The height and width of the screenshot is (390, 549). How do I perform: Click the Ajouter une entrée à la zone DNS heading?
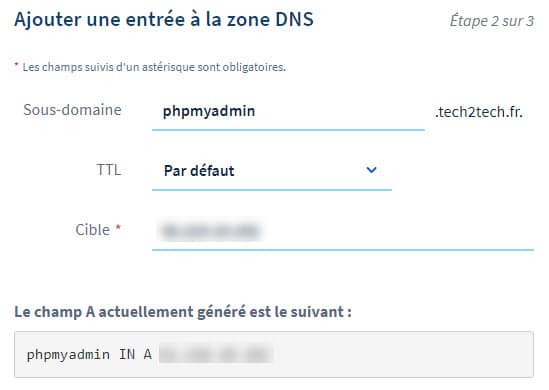(164, 20)
